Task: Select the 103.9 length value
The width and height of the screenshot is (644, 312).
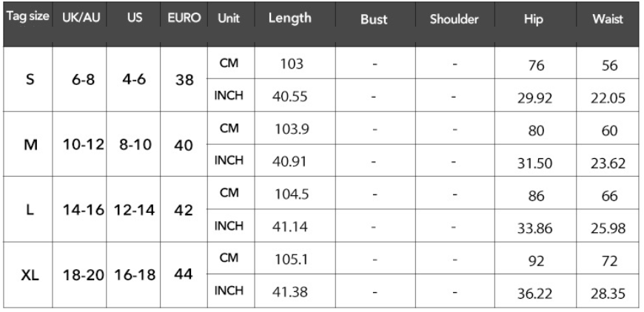Action: (292, 129)
